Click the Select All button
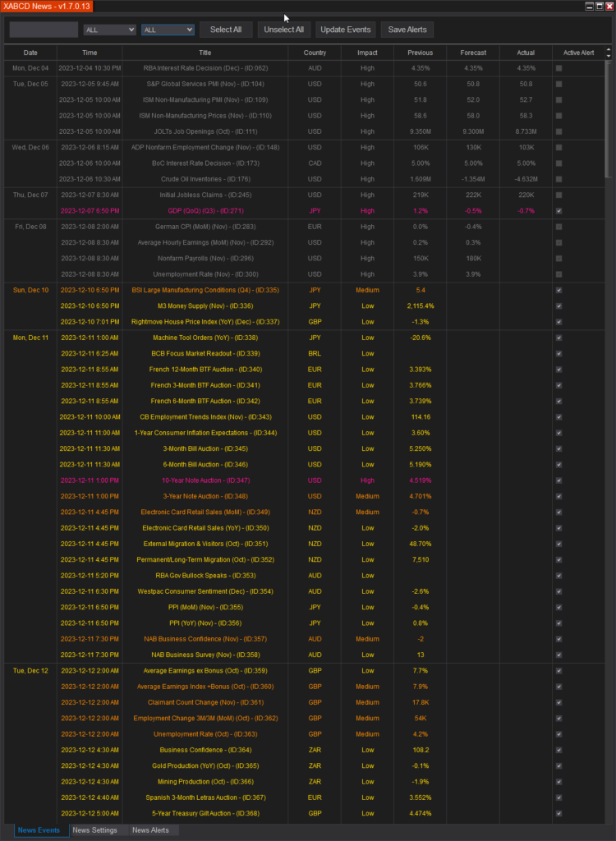This screenshot has height=841, width=616. click(226, 30)
